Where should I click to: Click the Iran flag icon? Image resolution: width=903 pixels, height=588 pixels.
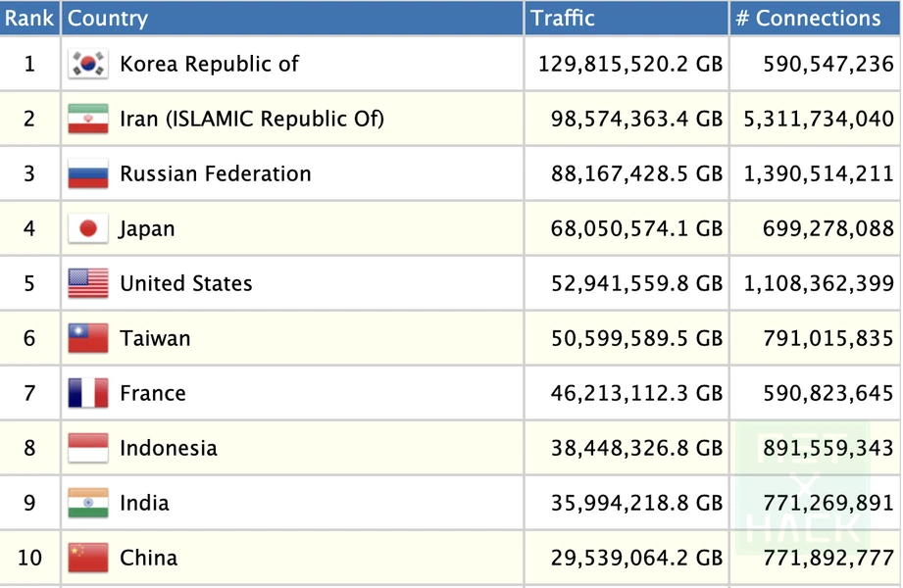tap(87, 118)
